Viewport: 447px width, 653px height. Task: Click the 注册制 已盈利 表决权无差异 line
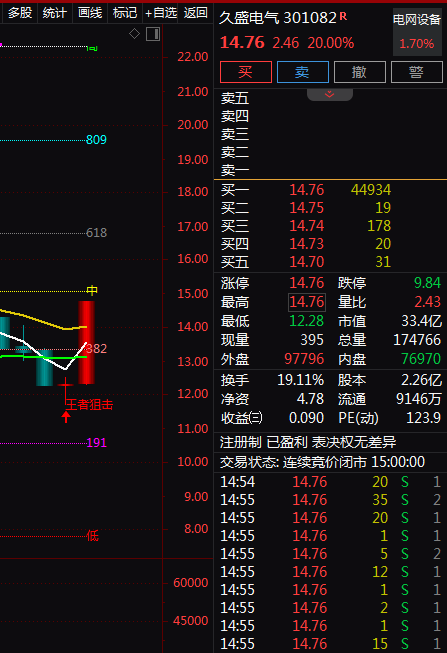click(x=308, y=442)
